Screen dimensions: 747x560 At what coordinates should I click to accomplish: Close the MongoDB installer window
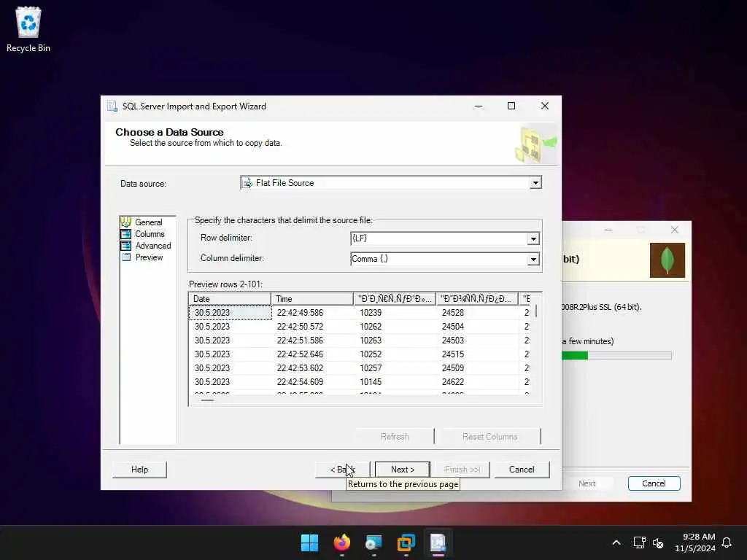[675, 230]
